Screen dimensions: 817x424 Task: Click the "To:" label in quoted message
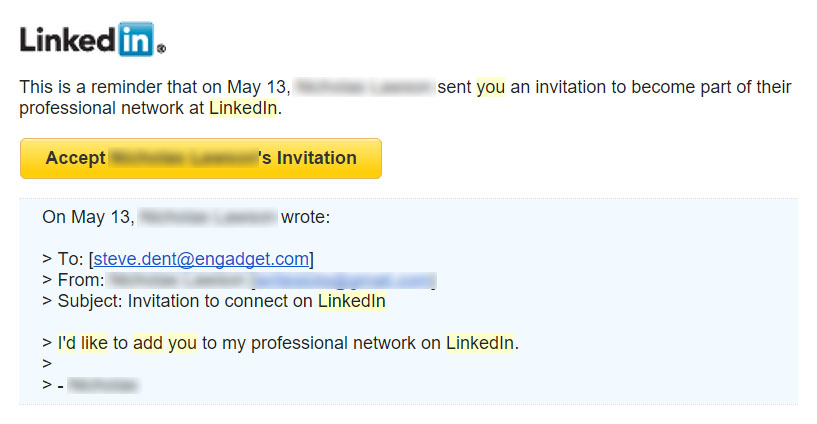(x=69, y=259)
